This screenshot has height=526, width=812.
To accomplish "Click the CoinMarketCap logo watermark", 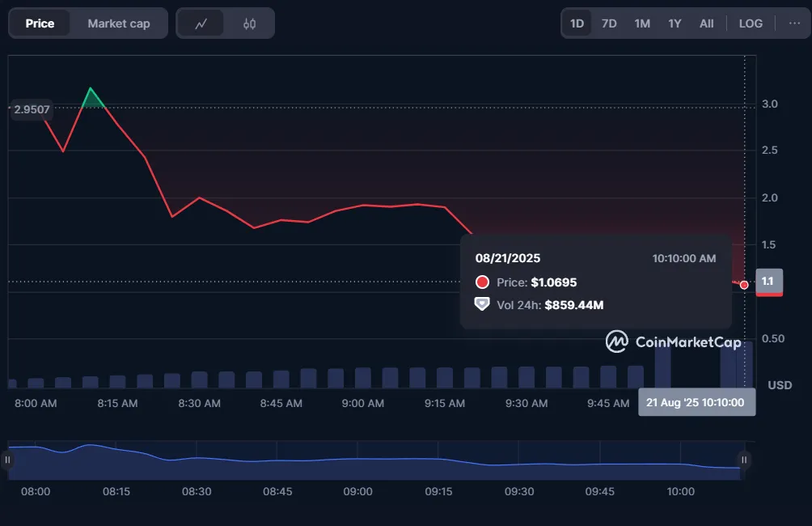I will [674, 342].
